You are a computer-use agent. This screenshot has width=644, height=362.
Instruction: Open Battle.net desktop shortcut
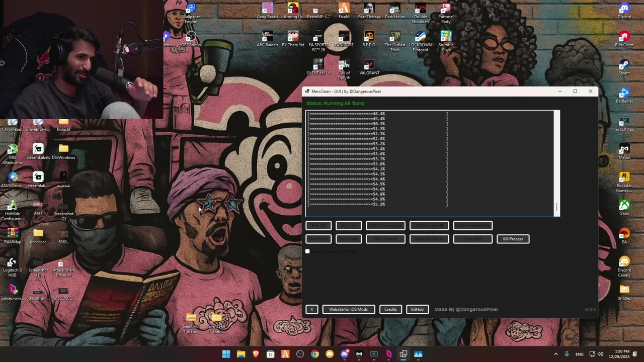[x=624, y=96]
